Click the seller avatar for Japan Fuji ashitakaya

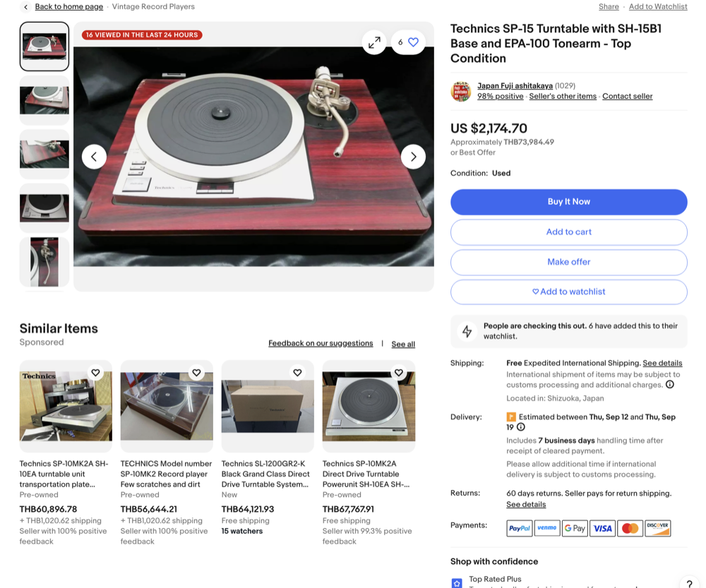460,91
